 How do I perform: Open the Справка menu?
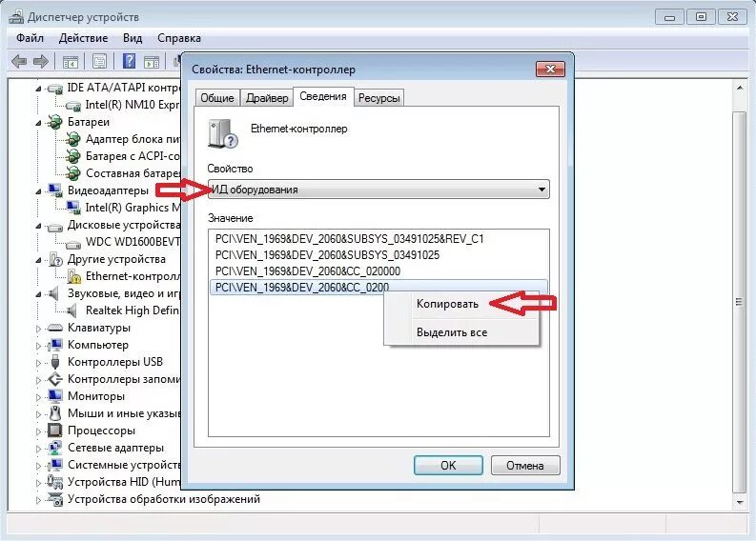pyautogui.click(x=179, y=38)
